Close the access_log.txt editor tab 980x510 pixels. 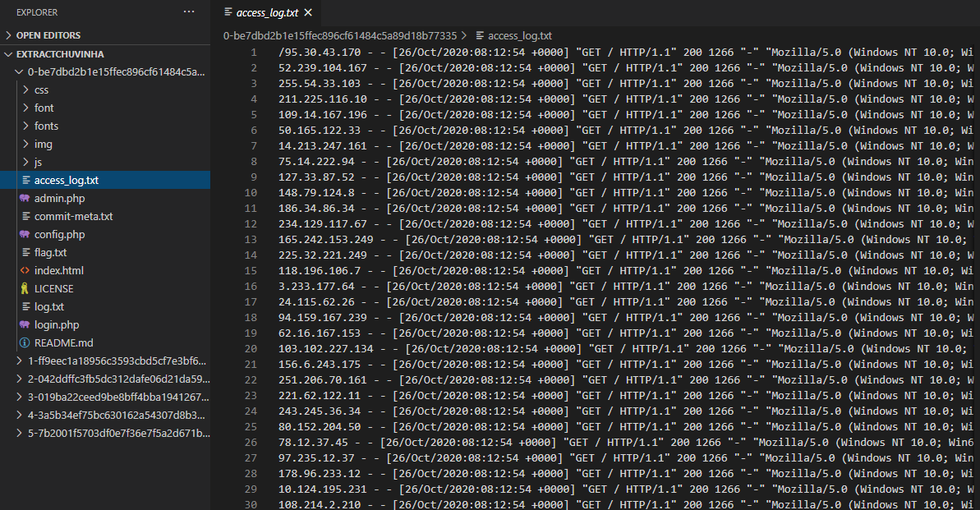[308, 13]
